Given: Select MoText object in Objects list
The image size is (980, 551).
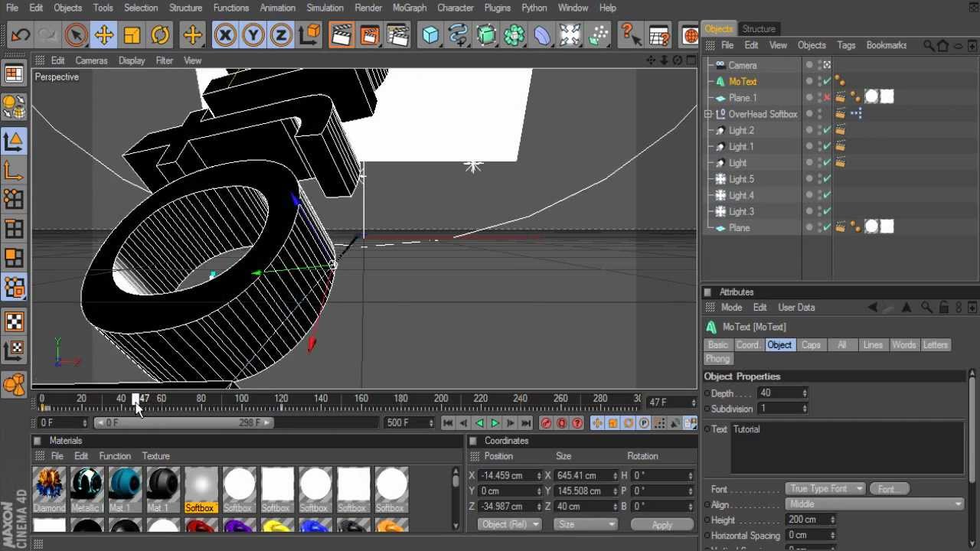Looking at the screenshot, I should click(743, 82).
